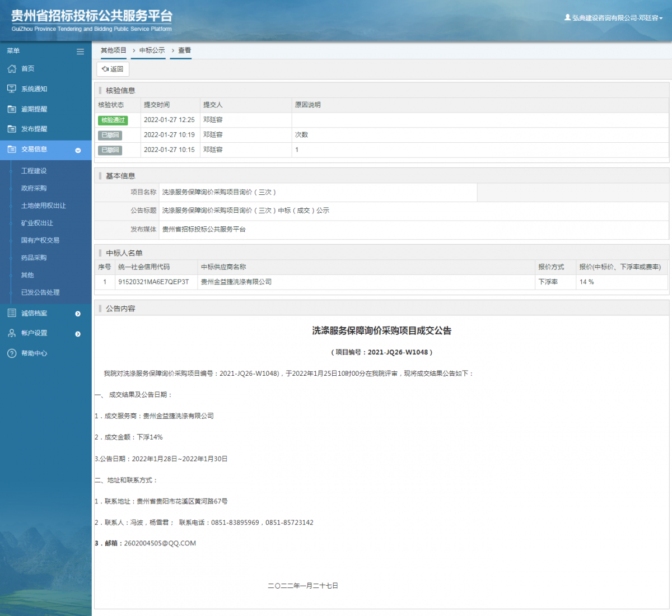672x616 pixels.
Task: Click the 发布提醒 sidebar icon
Action: pos(12,129)
